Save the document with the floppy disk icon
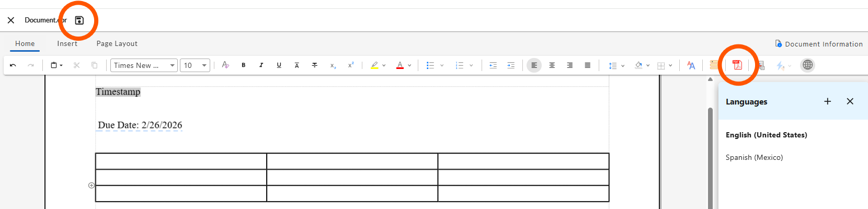868x209 pixels. (x=79, y=20)
